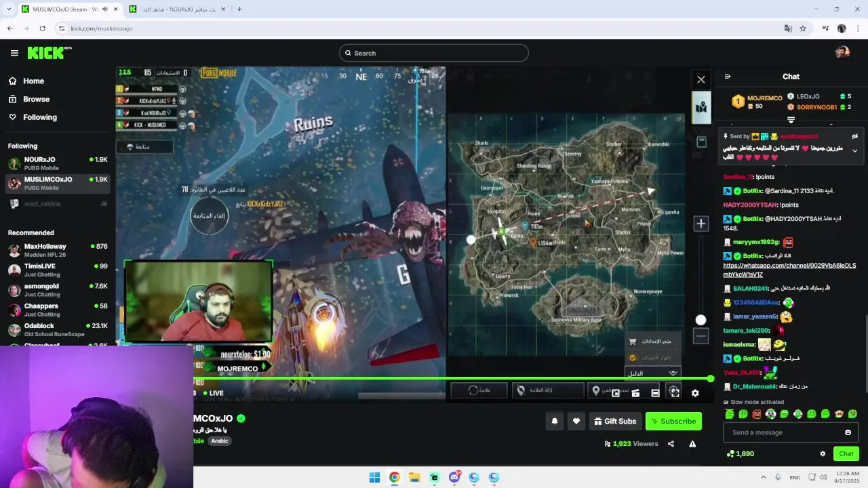Open Chrome from the taskbar
Image resolution: width=868 pixels, height=488 pixels.
tap(394, 477)
